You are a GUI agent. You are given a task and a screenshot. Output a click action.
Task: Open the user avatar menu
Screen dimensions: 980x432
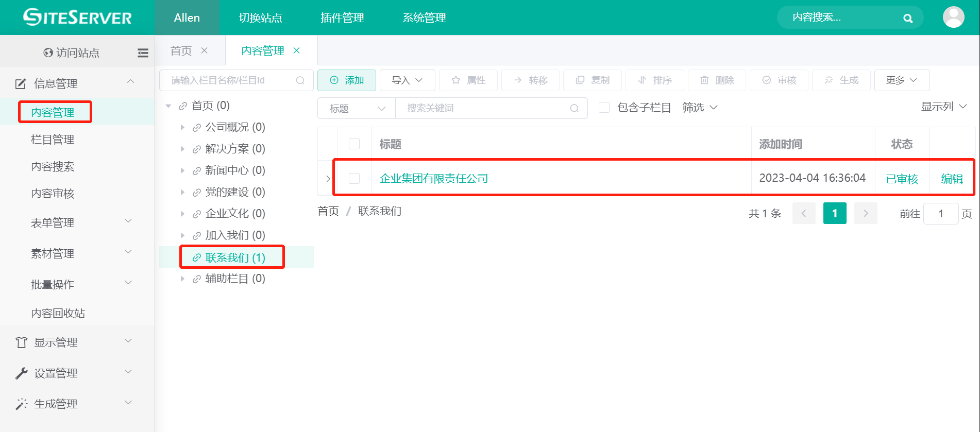(x=953, y=18)
